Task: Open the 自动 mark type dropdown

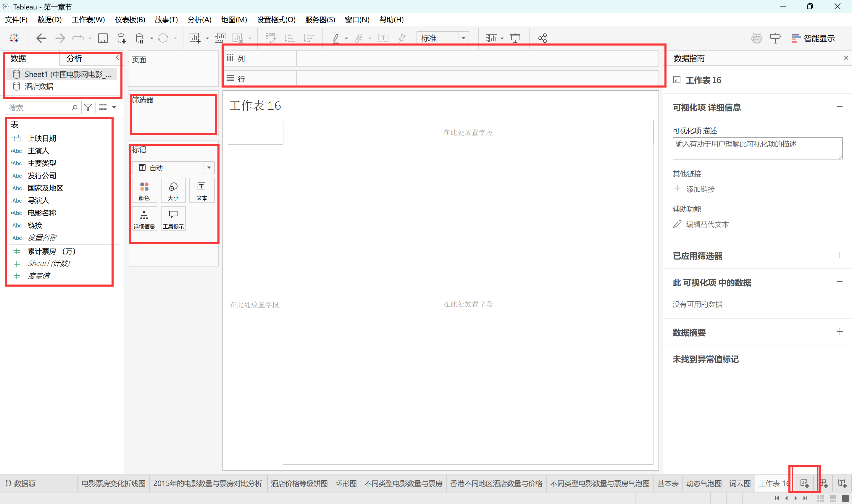Action: (209, 168)
